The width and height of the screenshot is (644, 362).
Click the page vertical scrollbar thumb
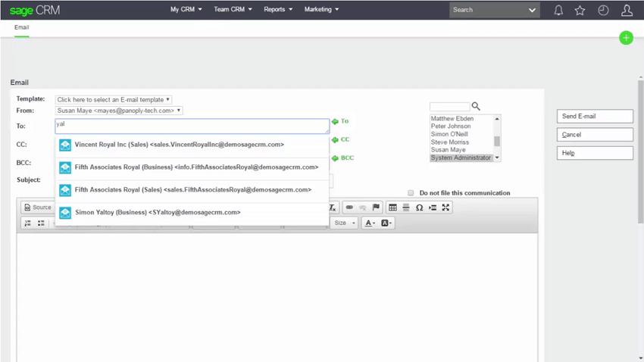[640, 152]
